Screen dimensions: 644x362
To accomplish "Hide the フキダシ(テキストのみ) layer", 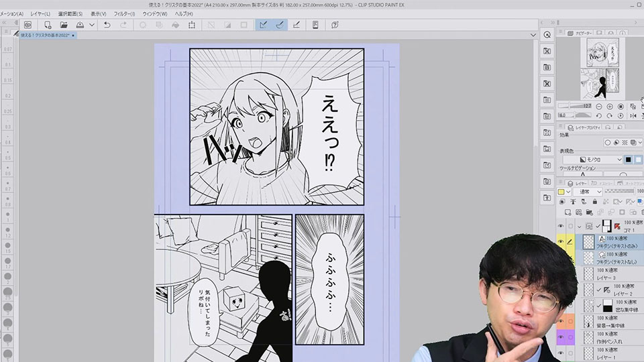I will (561, 242).
